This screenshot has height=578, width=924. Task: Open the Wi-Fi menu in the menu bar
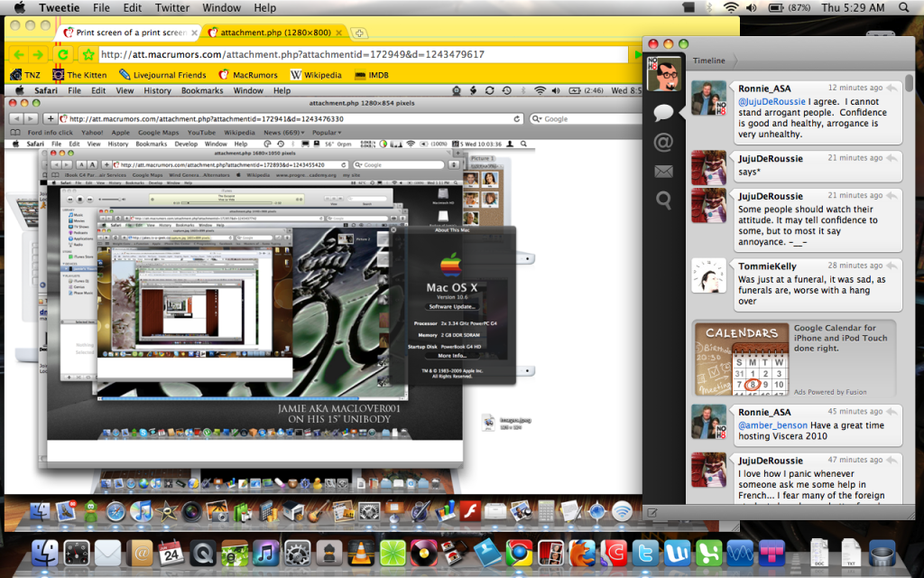click(x=731, y=7)
